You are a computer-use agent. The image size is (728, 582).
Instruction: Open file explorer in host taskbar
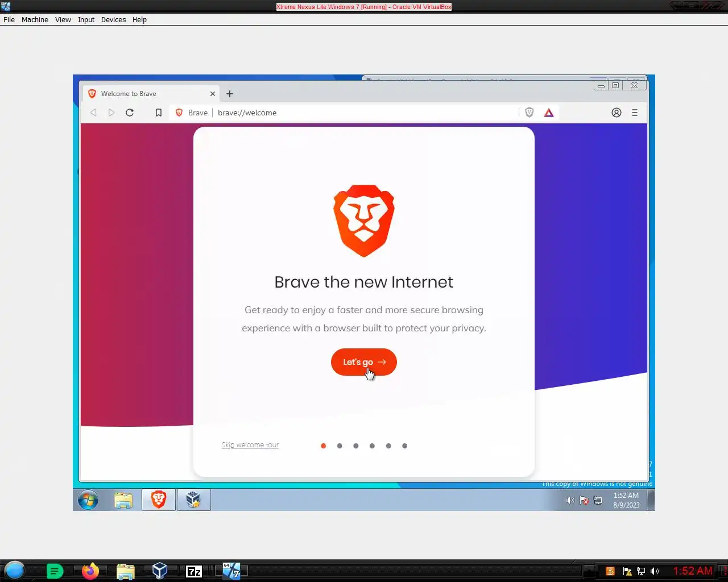click(125, 571)
